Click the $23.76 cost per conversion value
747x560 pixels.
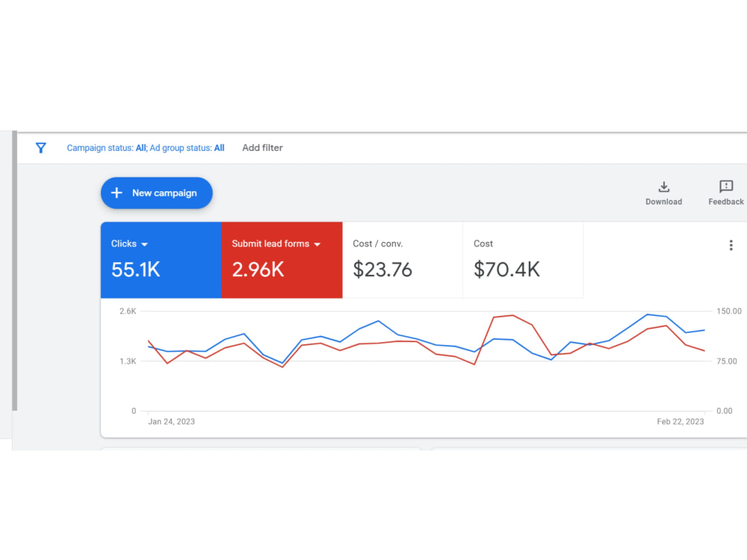tap(382, 270)
